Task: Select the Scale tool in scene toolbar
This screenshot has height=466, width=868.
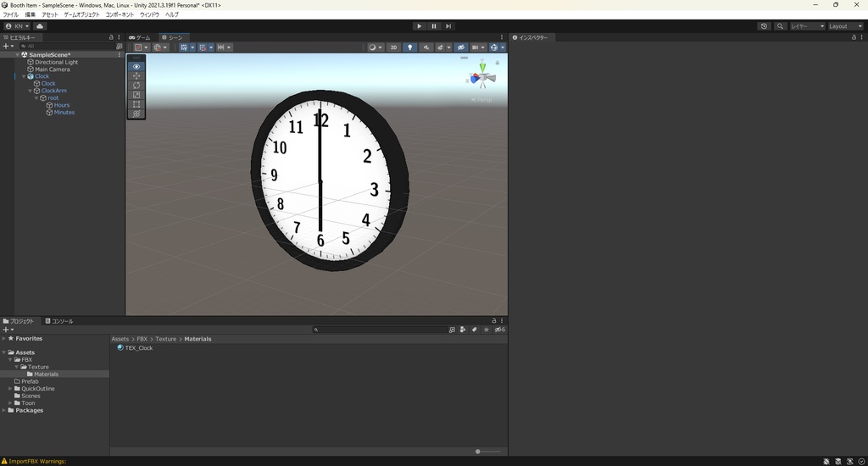Action: (136, 95)
